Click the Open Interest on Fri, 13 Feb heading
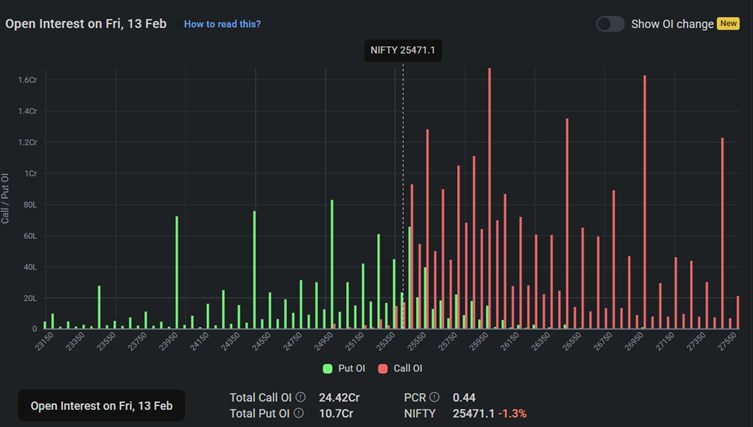753x427 pixels. pyautogui.click(x=87, y=23)
